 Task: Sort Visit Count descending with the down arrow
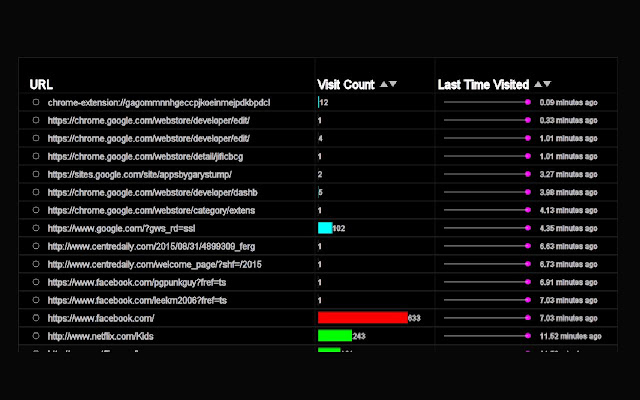click(x=393, y=84)
